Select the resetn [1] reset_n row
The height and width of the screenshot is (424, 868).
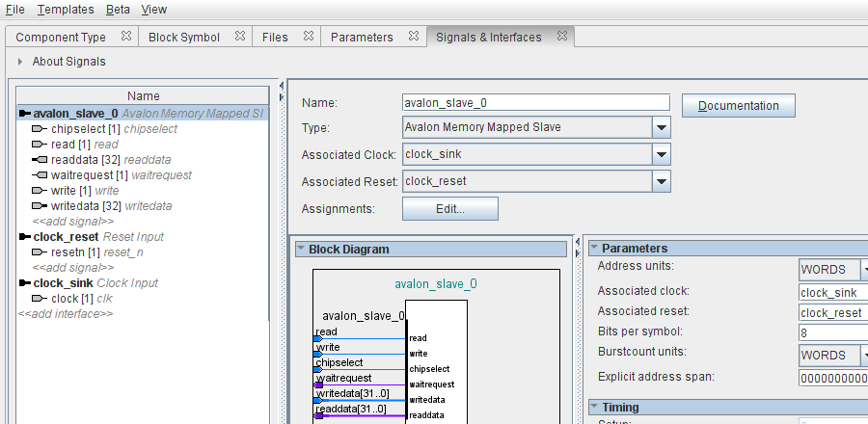pos(144,252)
